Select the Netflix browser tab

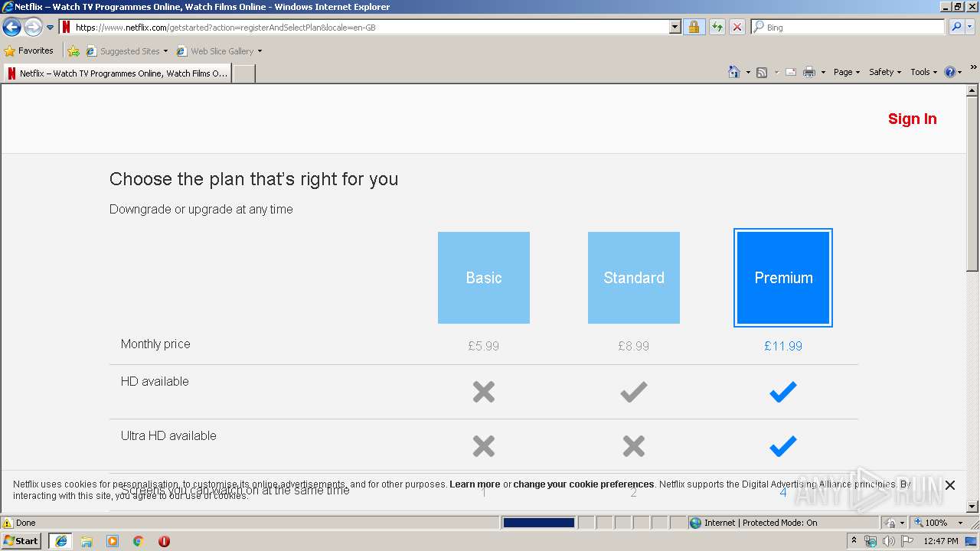[116, 73]
